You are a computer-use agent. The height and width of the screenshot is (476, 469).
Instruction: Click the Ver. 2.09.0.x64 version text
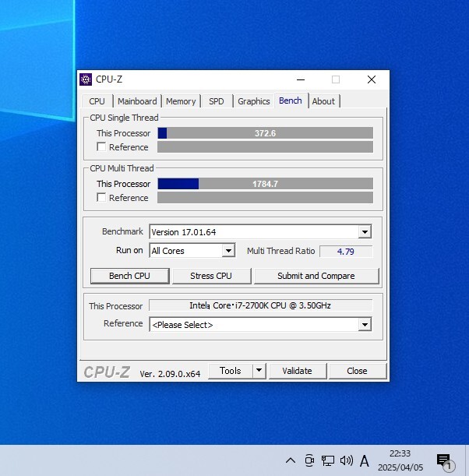click(x=170, y=374)
